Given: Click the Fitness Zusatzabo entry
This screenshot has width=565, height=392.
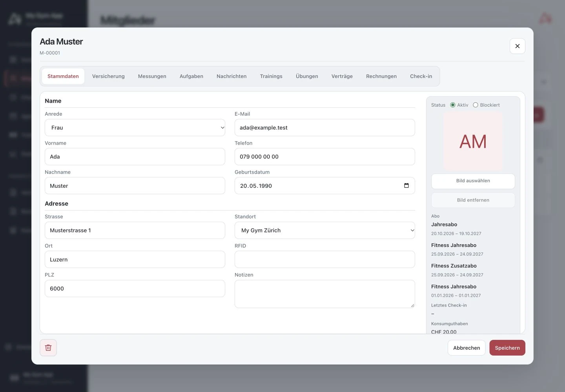Looking at the screenshot, I should click(x=454, y=266).
